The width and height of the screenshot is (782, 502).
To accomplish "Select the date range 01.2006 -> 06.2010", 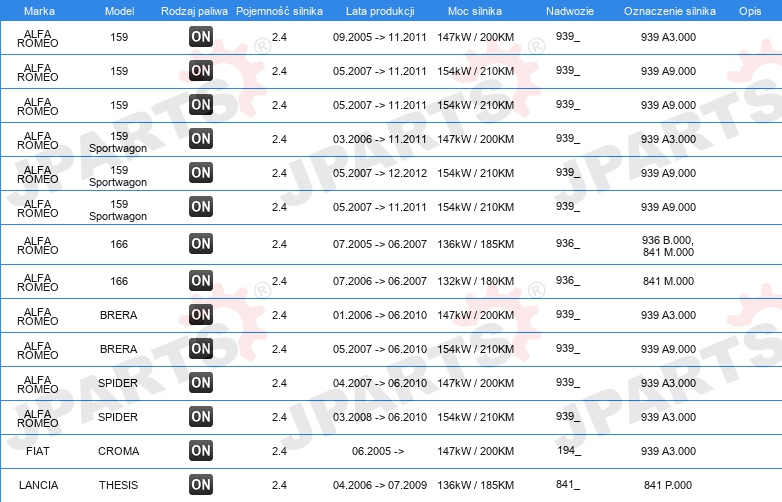I will point(380,315).
